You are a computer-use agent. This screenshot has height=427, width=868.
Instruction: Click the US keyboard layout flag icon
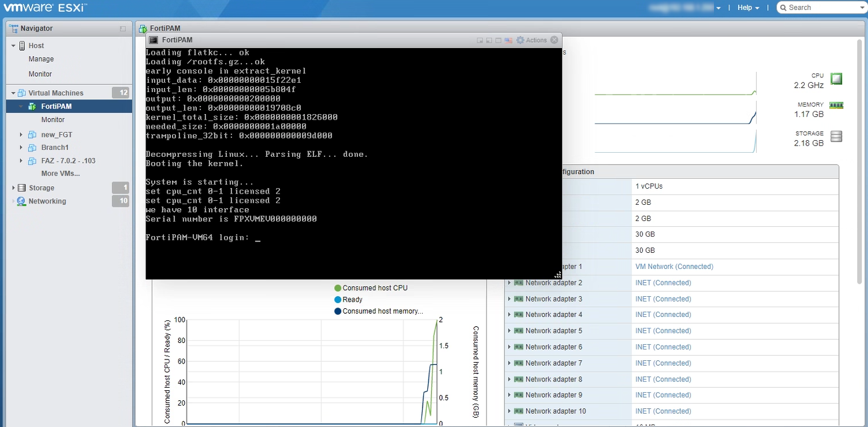(x=508, y=40)
